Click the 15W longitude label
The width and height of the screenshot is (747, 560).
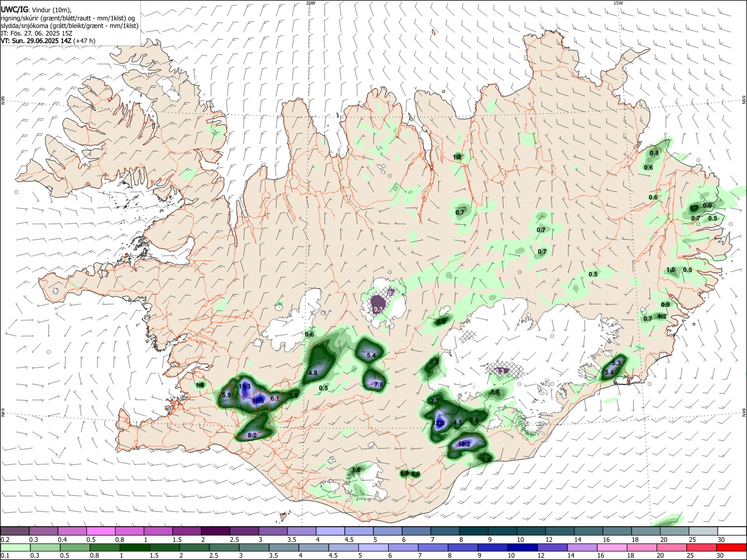pos(618,3)
